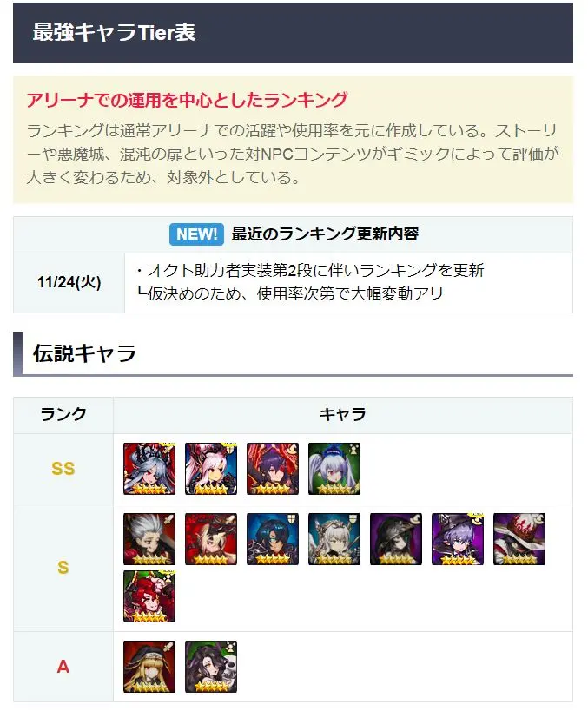Open the white-haired man on red background in S rank
This screenshot has width=588, height=711.
point(149,539)
